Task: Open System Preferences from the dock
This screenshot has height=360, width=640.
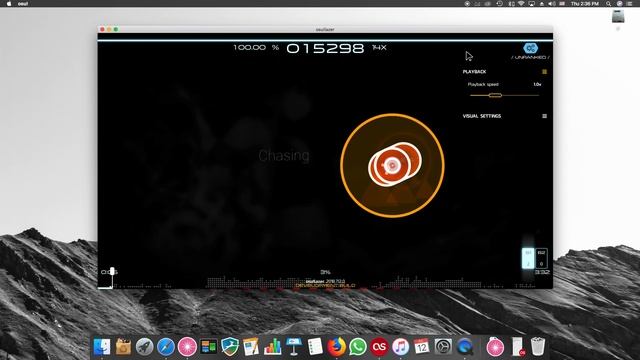Action: 443,347
